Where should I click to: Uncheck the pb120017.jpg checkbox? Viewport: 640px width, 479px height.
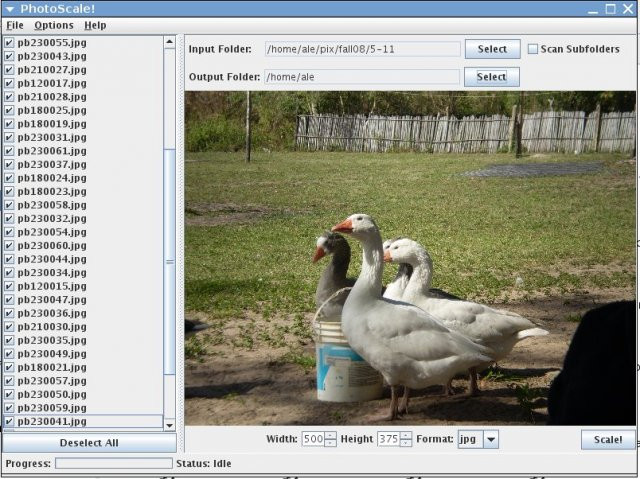click(9, 83)
